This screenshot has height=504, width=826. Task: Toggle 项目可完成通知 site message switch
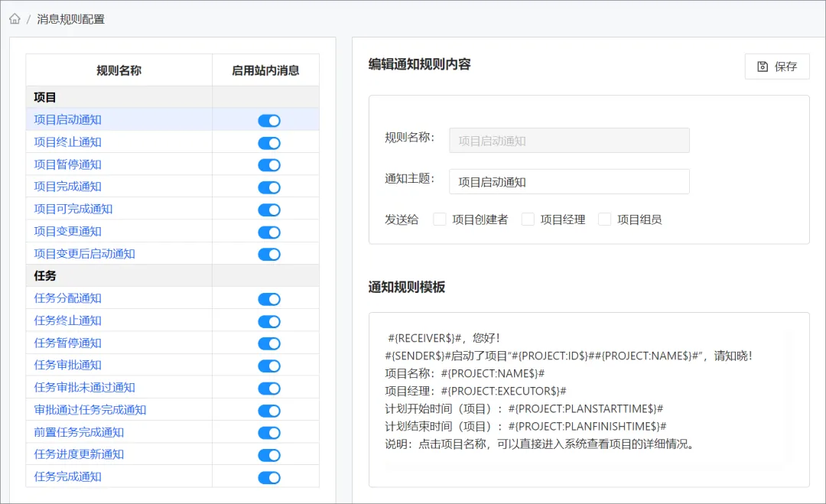[269, 210]
